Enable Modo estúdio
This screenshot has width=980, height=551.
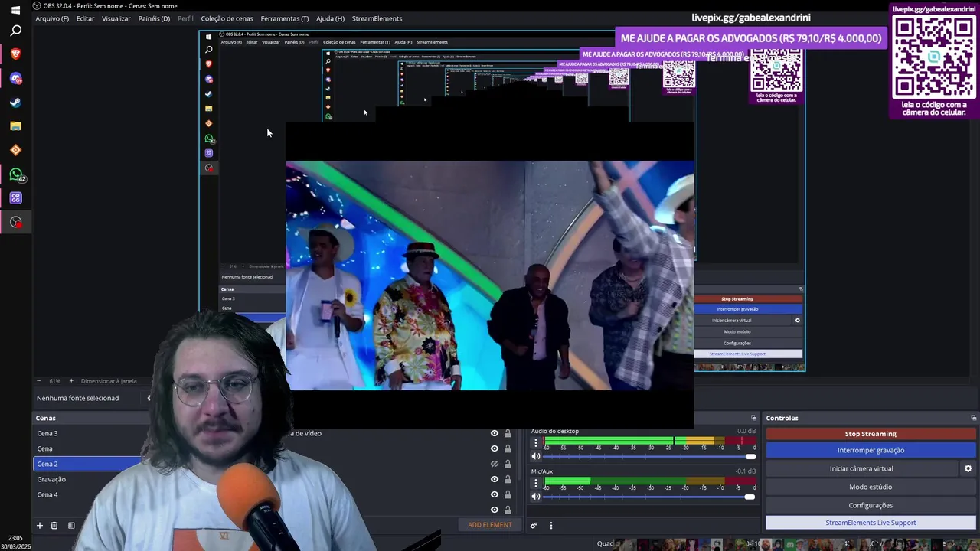(x=871, y=487)
